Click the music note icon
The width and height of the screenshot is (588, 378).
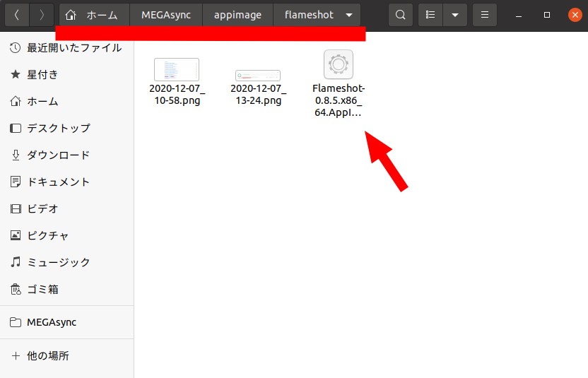(x=16, y=262)
